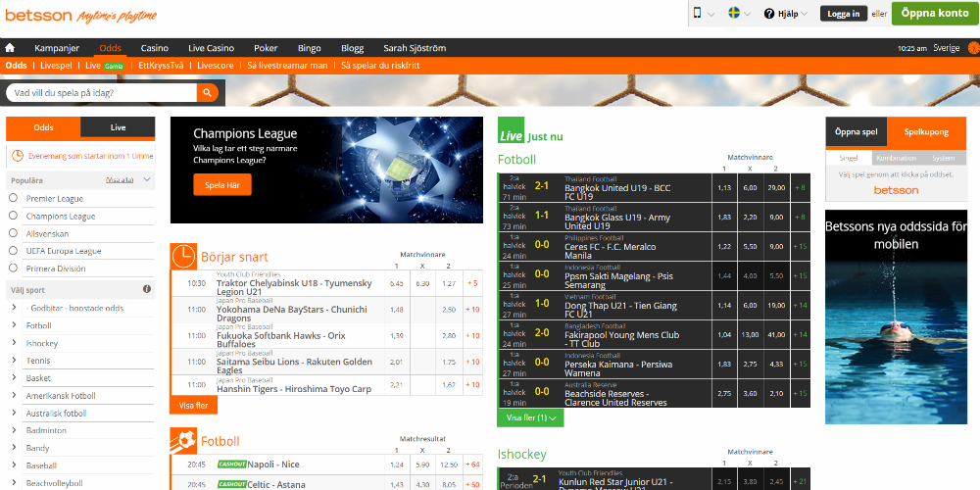Select Allsvenskan radio button
The height and width of the screenshot is (490, 980).
(x=13, y=233)
